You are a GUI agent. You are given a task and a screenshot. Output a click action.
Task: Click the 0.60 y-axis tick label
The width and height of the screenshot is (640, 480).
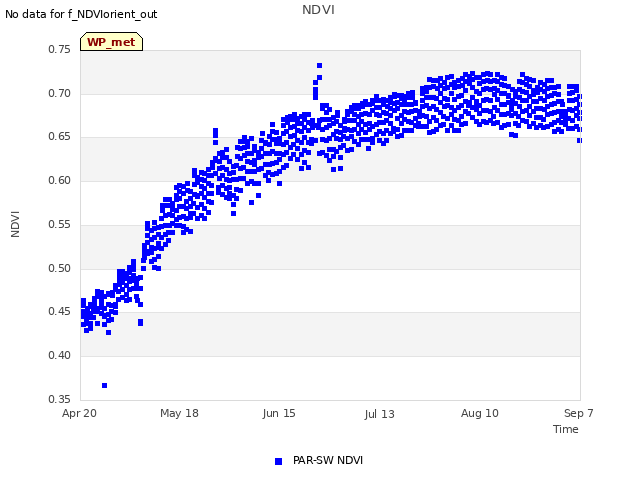[x=60, y=180]
